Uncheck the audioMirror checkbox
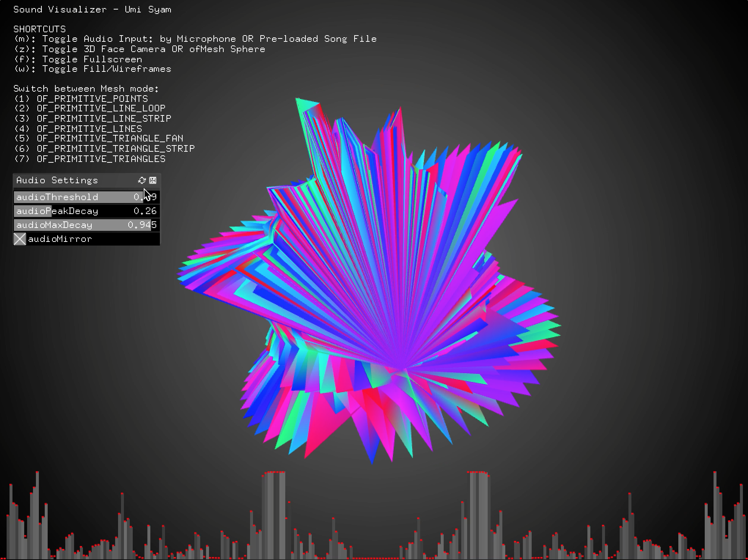 click(20, 239)
